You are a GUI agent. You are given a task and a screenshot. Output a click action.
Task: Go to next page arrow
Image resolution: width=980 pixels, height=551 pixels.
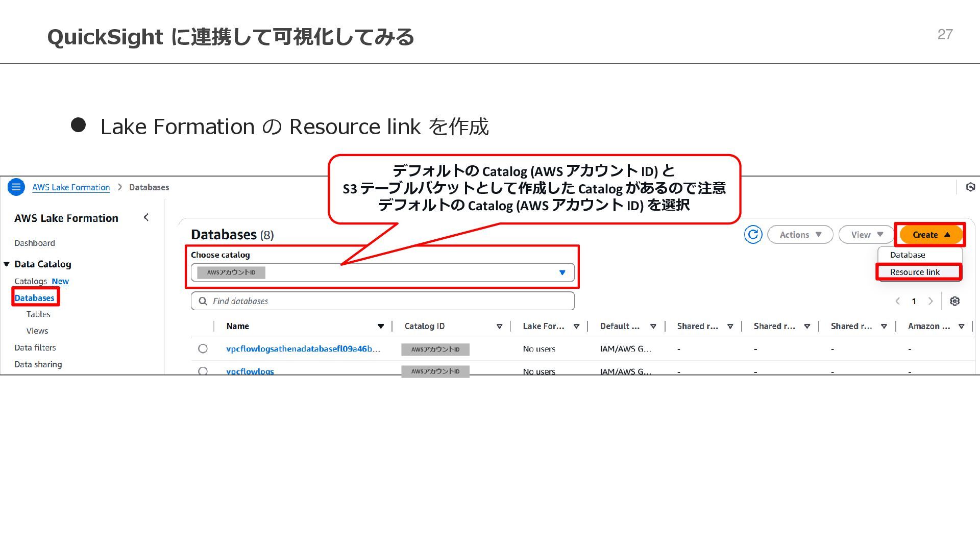[930, 301]
